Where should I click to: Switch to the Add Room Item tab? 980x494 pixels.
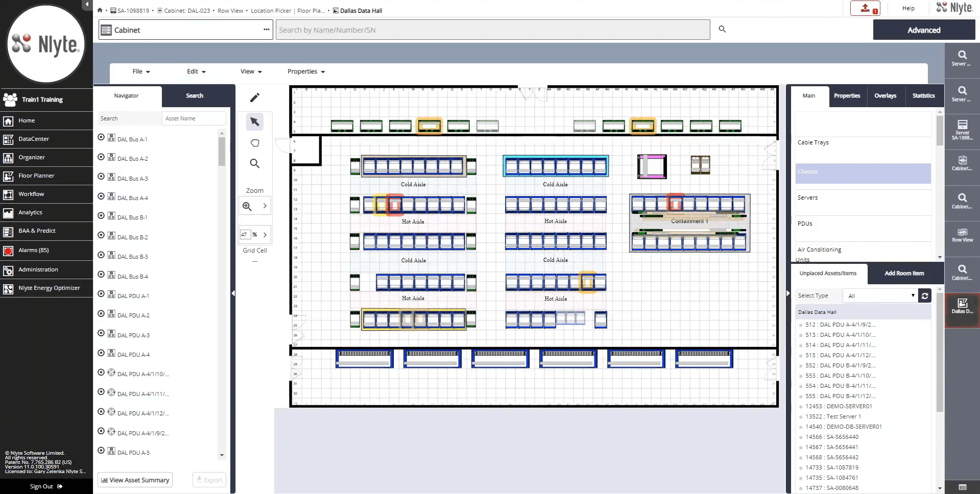point(904,274)
